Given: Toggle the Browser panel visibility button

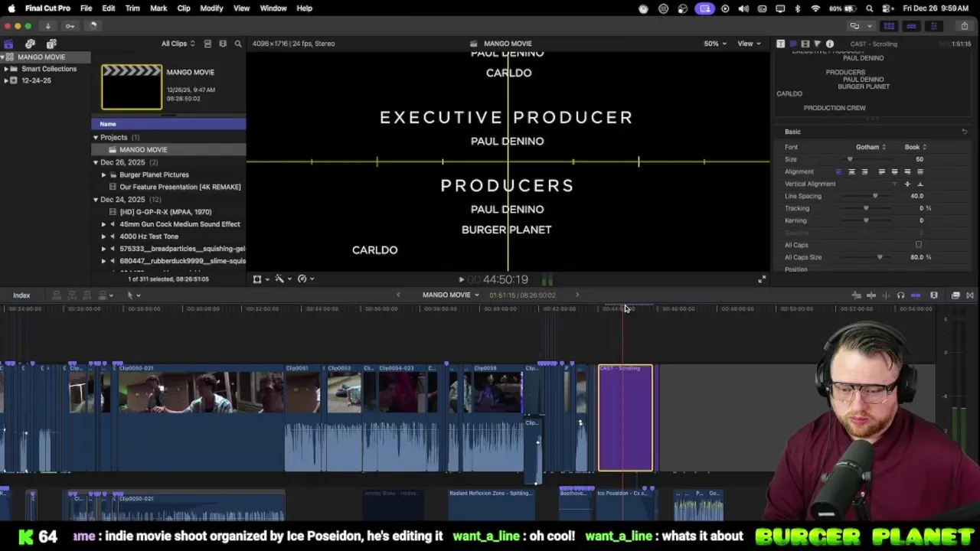Looking at the screenshot, I should (x=889, y=26).
